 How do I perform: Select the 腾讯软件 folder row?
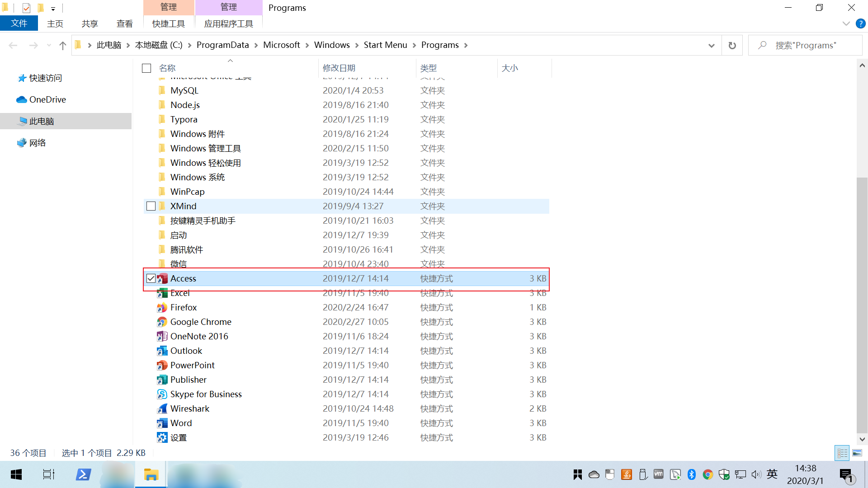pos(346,249)
